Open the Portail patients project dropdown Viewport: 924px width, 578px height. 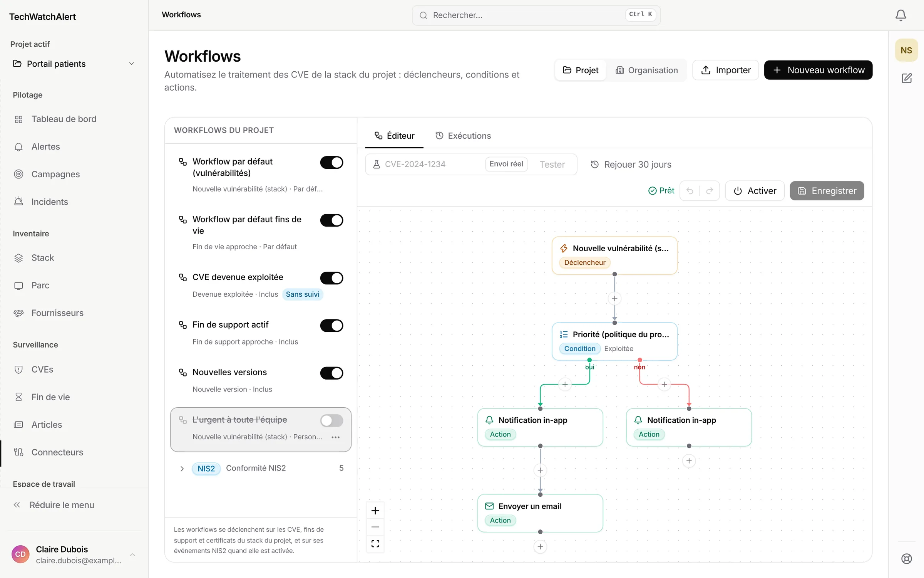click(74, 64)
